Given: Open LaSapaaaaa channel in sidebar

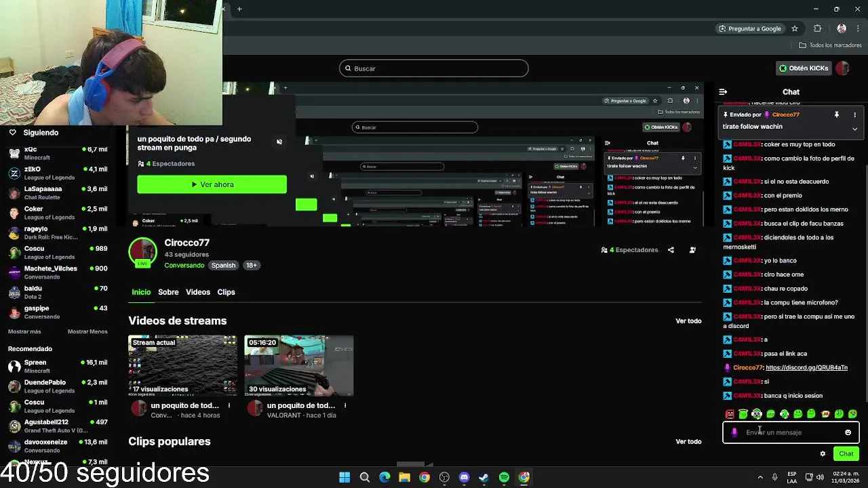Looking at the screenshot, I should click(58, 193).
